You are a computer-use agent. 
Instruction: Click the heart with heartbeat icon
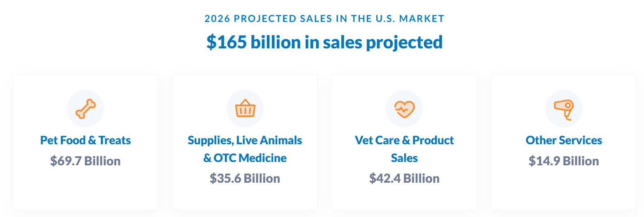point(404,109)
